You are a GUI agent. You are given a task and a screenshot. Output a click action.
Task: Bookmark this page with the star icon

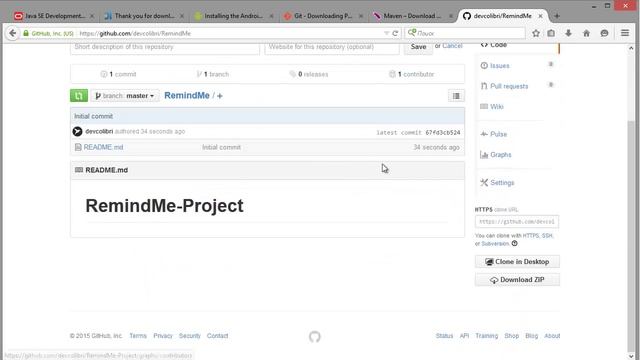(536, 33)
